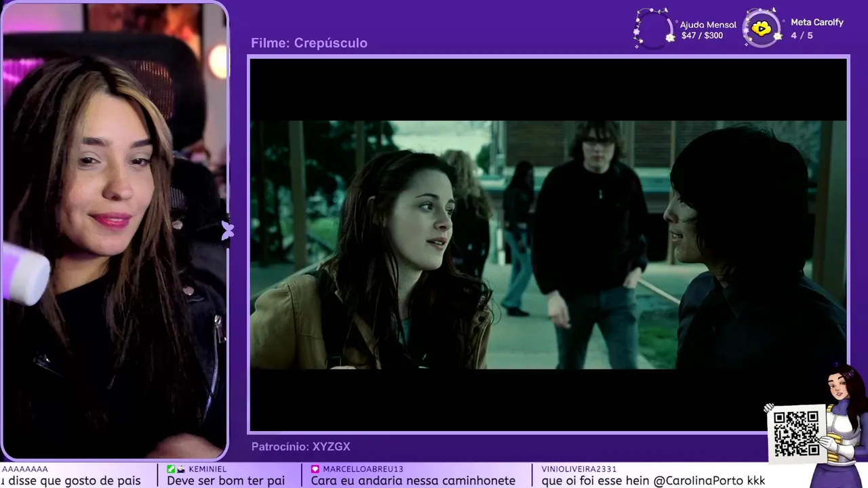Viewport: 868px width, 488px height.
Task: Click the '$47 / $300' goal amount
Action: click(x=702, y=35)
